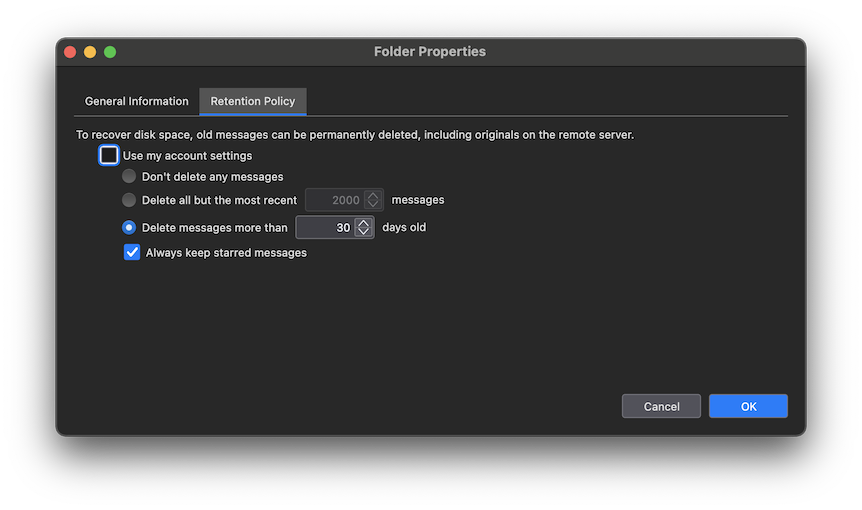This screenshot has width=862, height=510.
Task: Increase days old value with up arrow
Action: point(364,223)
